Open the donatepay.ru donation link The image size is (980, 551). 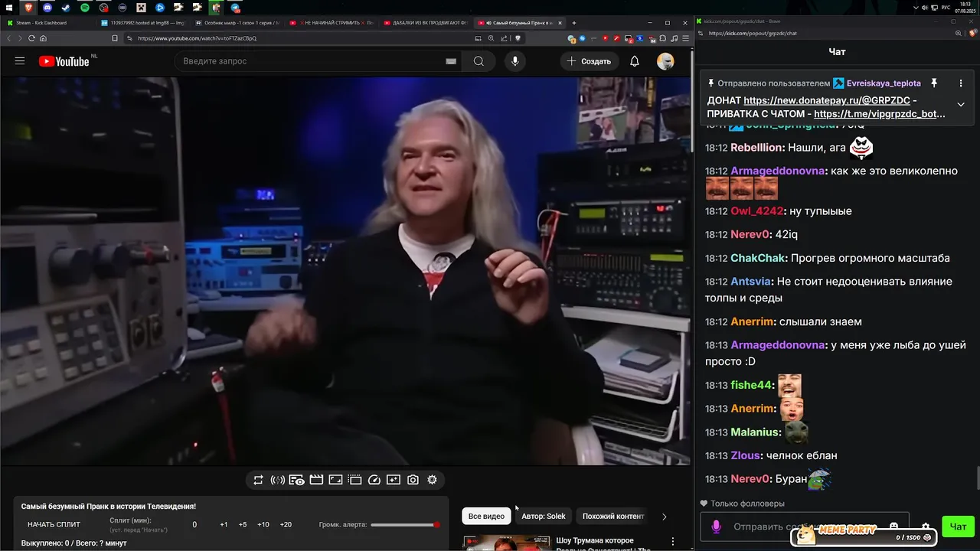[827, 100]
